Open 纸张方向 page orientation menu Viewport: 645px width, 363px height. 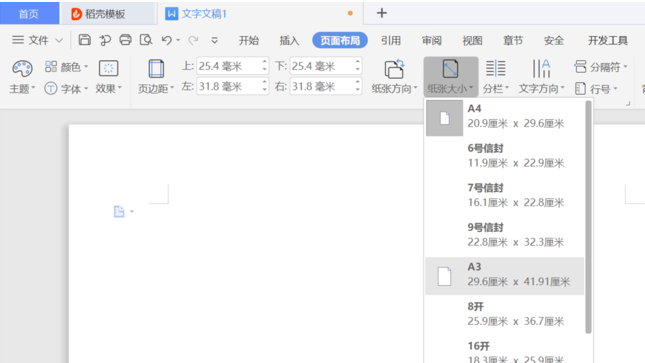[x=394, y=77]
